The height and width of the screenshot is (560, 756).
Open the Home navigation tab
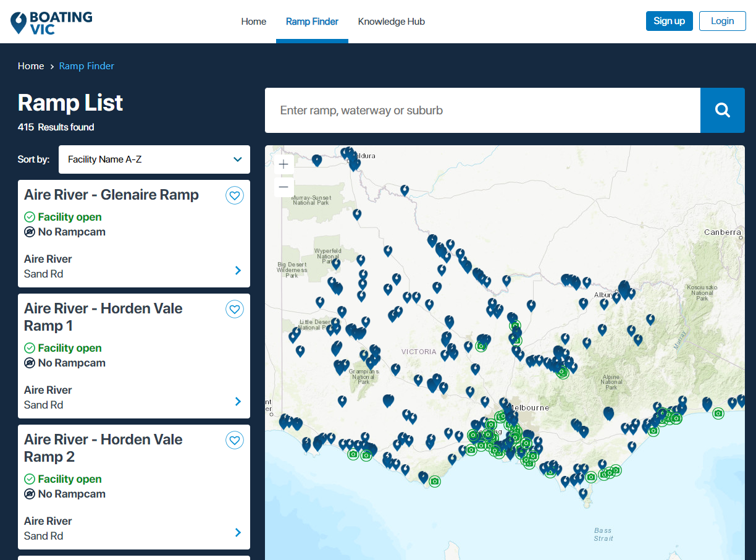[x=253, y=21]
